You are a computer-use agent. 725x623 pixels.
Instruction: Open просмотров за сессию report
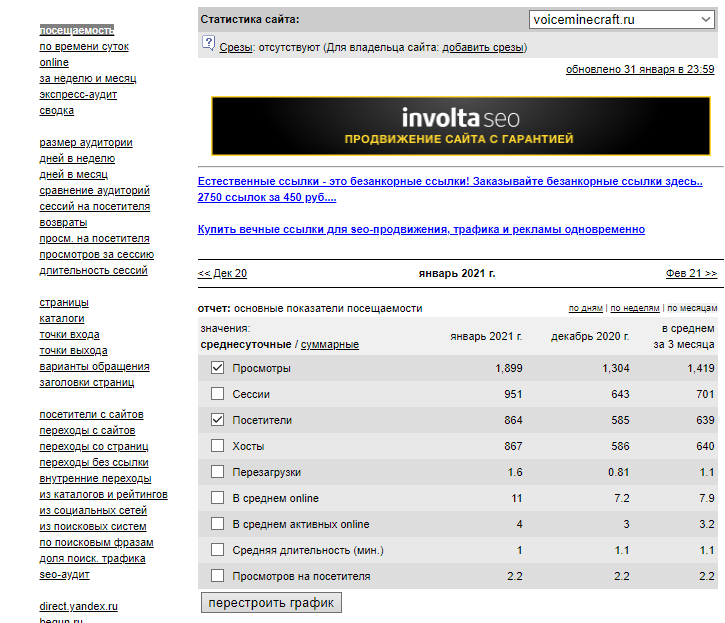coord(97,254)
